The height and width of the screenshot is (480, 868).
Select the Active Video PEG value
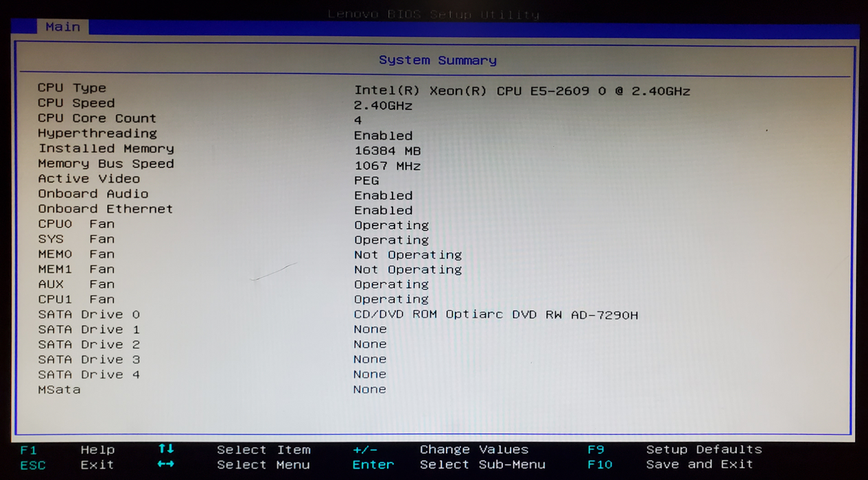(366, 180)
